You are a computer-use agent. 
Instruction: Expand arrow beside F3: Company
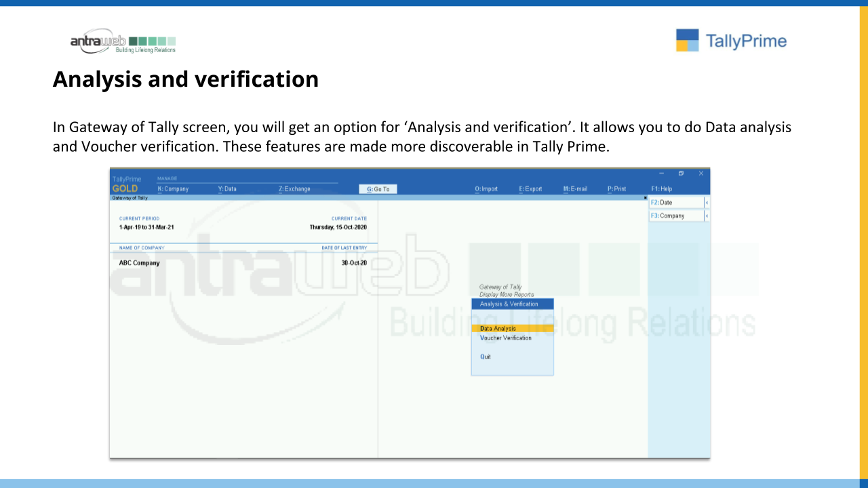[x=707, y=216]
